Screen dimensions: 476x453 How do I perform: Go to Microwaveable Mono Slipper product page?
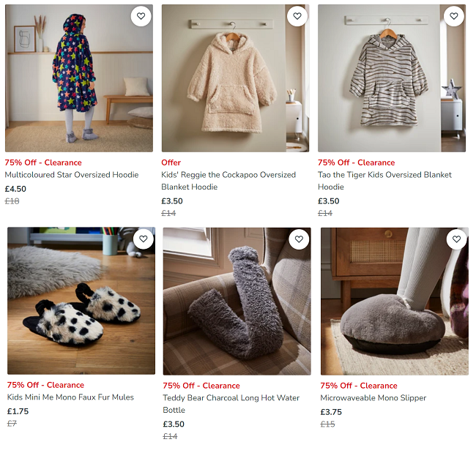point(373,398)
